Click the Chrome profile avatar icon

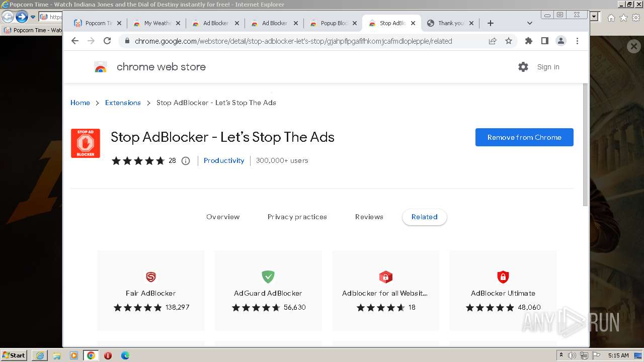pyautogui.click(x=561, y=41)
